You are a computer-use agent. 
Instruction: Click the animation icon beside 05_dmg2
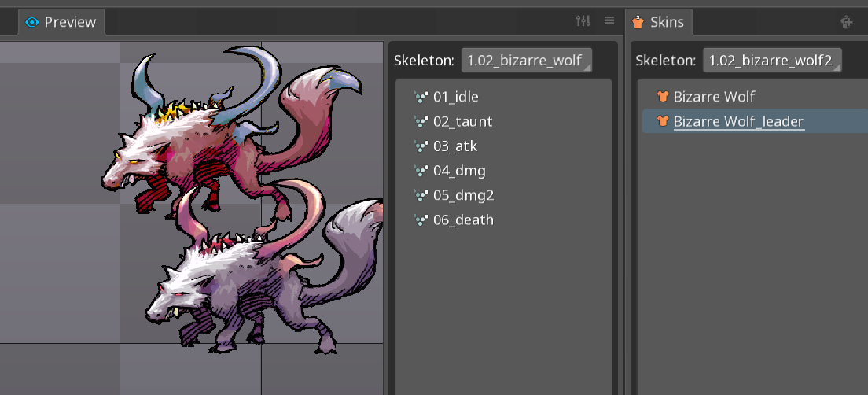pos(421,196)
